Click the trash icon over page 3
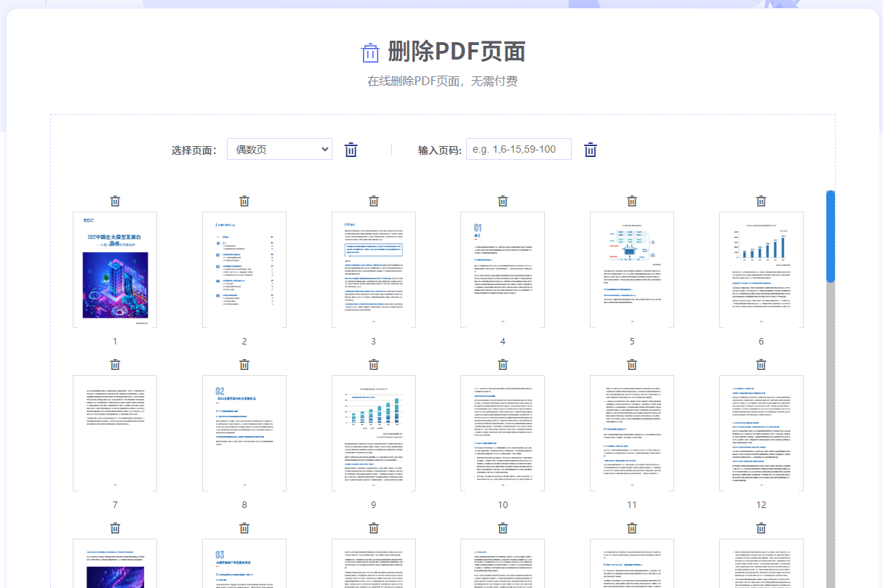The image size is (883, 588). pyautogui.click(x=373, y=200)
